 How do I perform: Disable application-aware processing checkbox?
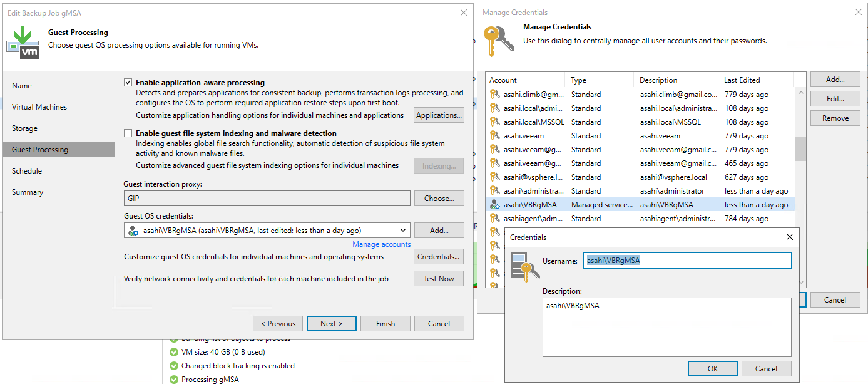pos(128,83)
